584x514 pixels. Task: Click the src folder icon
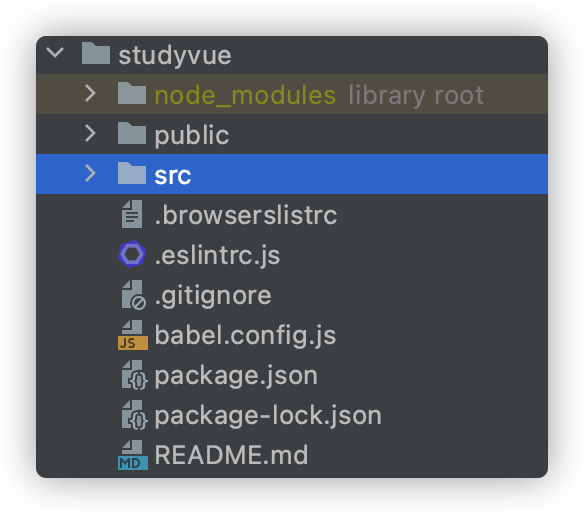tap(132, 173)
